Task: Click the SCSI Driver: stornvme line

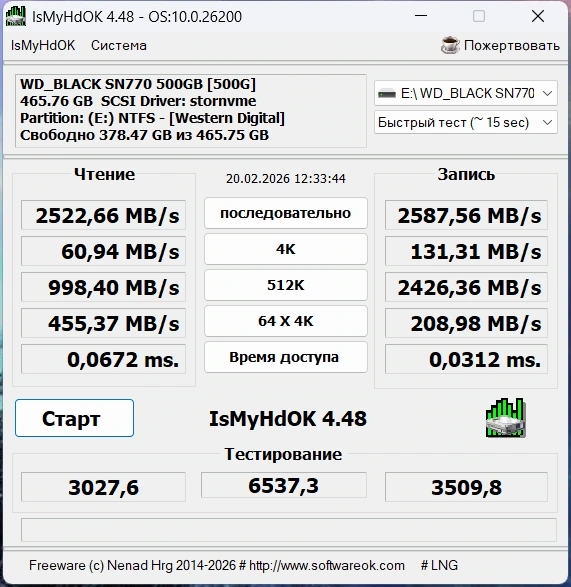Action: tap(179, 101)
